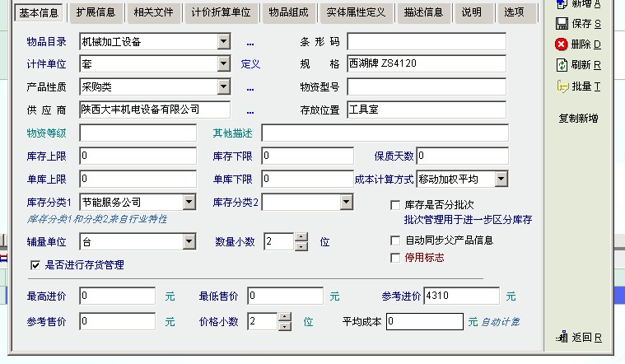Click the red 删除 (Delete) icon

click(562, 44)
